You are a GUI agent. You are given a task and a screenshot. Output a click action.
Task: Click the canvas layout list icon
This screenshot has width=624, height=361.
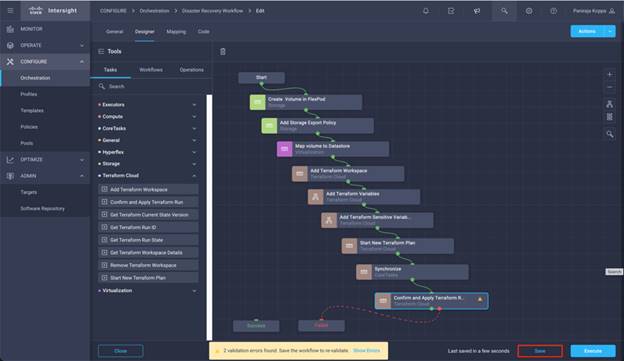click(609, 117)
